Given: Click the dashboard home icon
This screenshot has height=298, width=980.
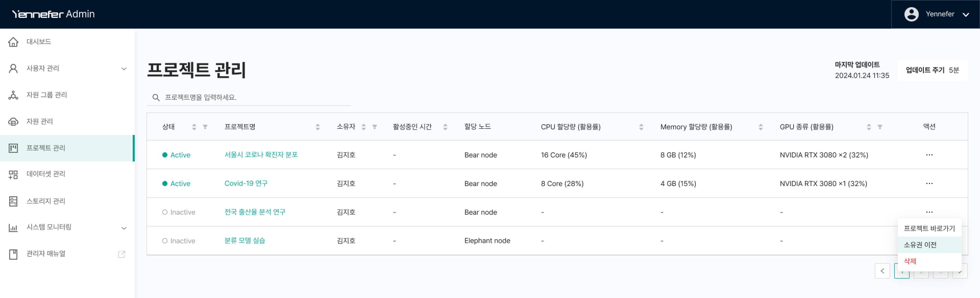Looking at the screenshot, I should [13, 42].
